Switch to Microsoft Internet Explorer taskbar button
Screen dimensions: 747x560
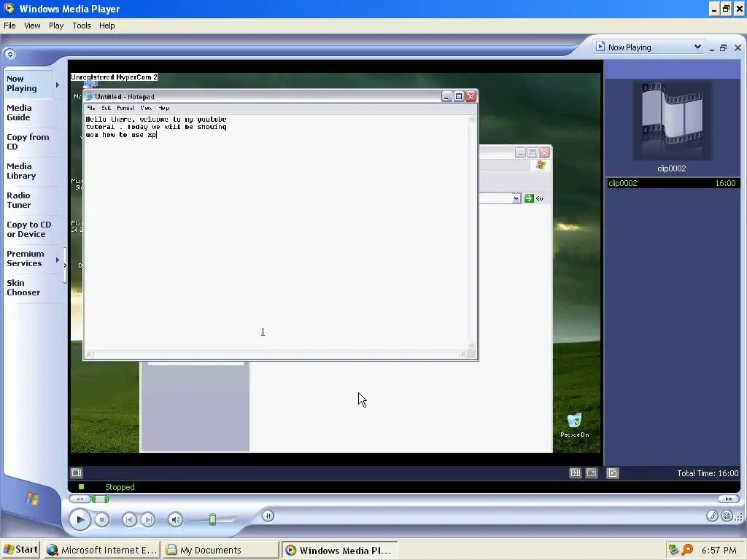tap(102, 550)
